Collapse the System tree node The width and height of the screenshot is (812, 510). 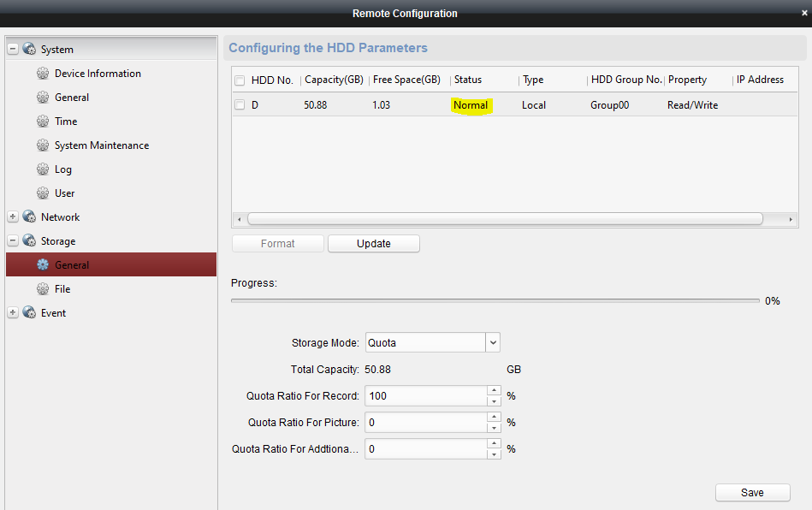[13, 50]
